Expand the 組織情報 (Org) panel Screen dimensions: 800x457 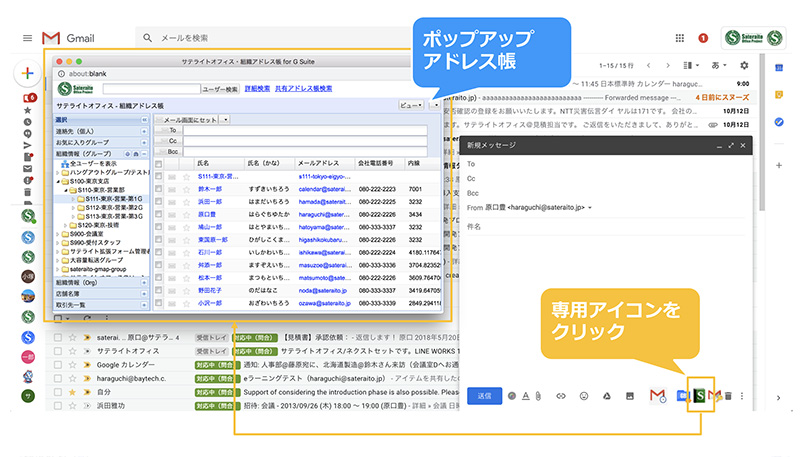click(144, 283)
